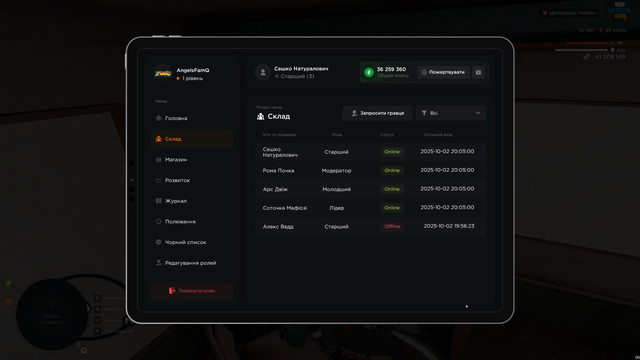640x360 pixels.
Task: Click the small square icon beside Пожертвувати
Action: 478,72
